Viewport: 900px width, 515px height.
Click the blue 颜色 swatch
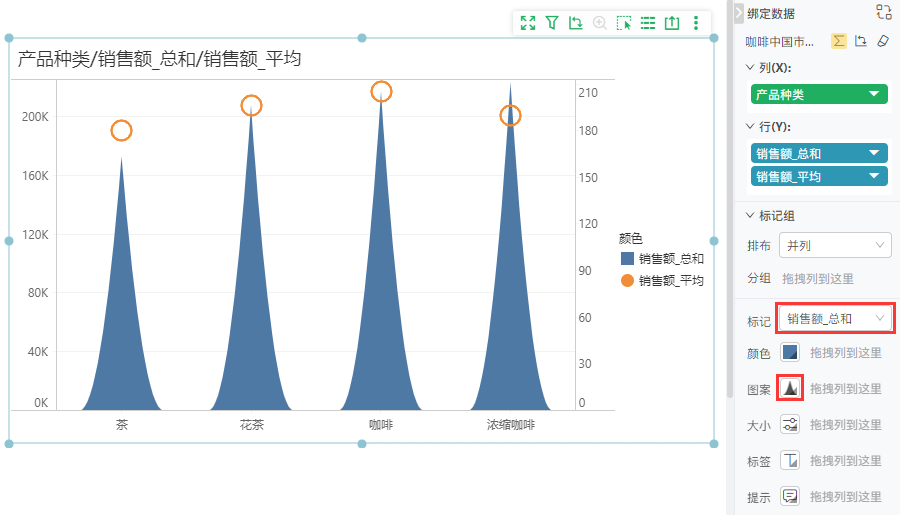(790, 353)
